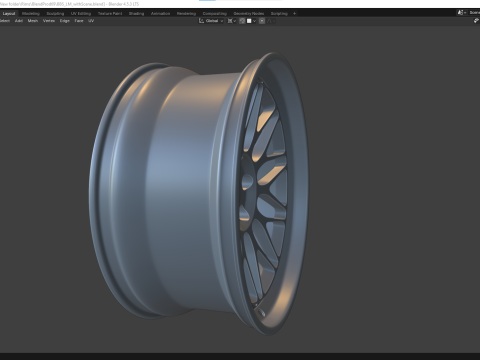Click the Scene name field

pyautogui.click(x=474, y=13)
